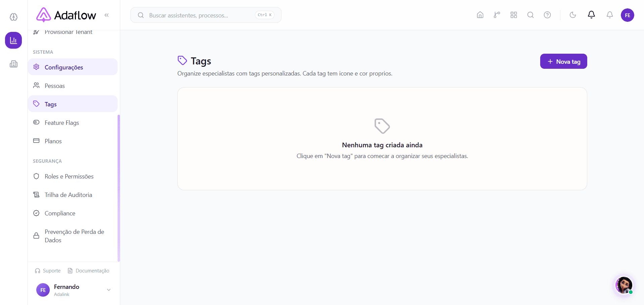
Task: Click the Pessoas people icon
Action: pos(36,85)
